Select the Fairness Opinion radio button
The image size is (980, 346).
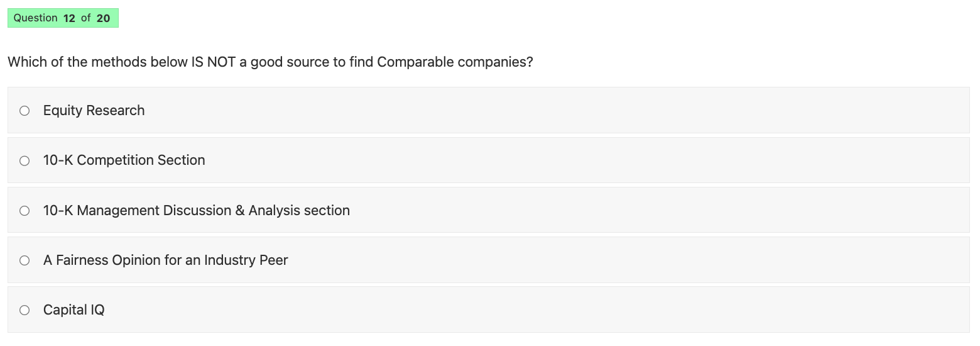24,260
